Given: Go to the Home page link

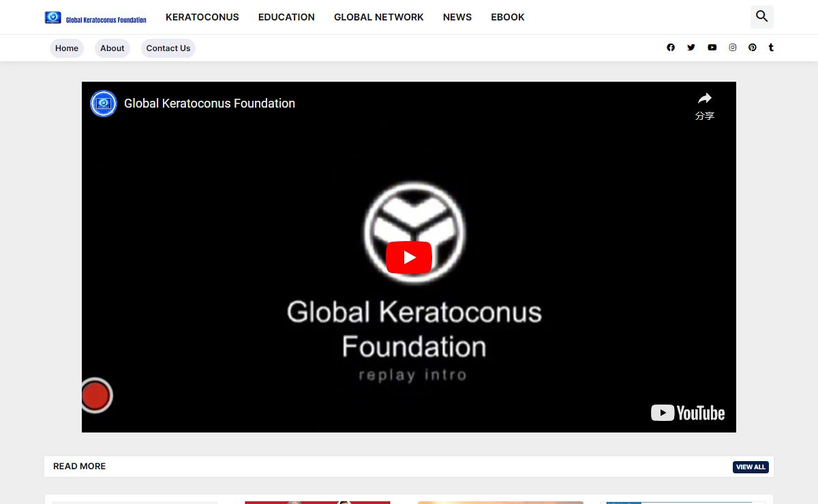Looking at the screenshot, I should pos(67,48).
